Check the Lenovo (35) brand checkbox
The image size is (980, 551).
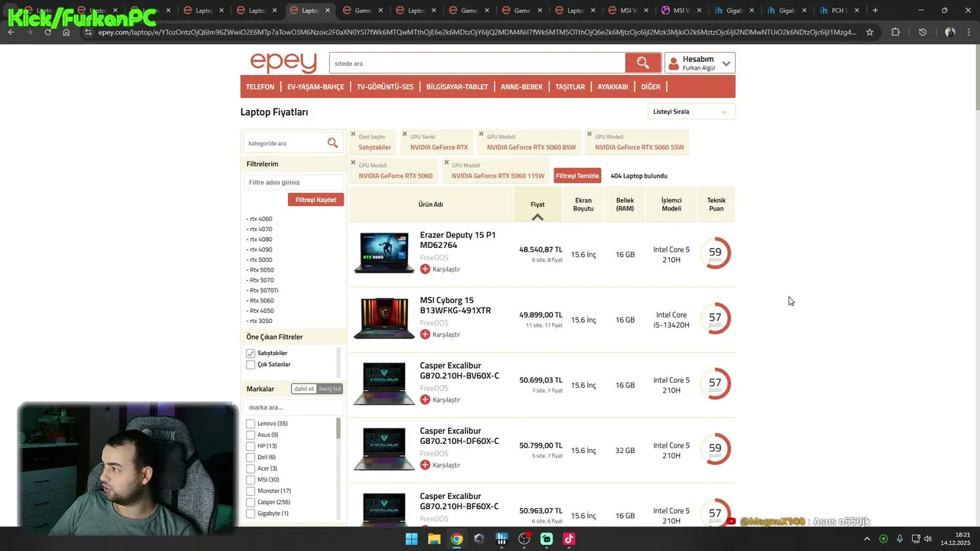click(x=250, y=424)
